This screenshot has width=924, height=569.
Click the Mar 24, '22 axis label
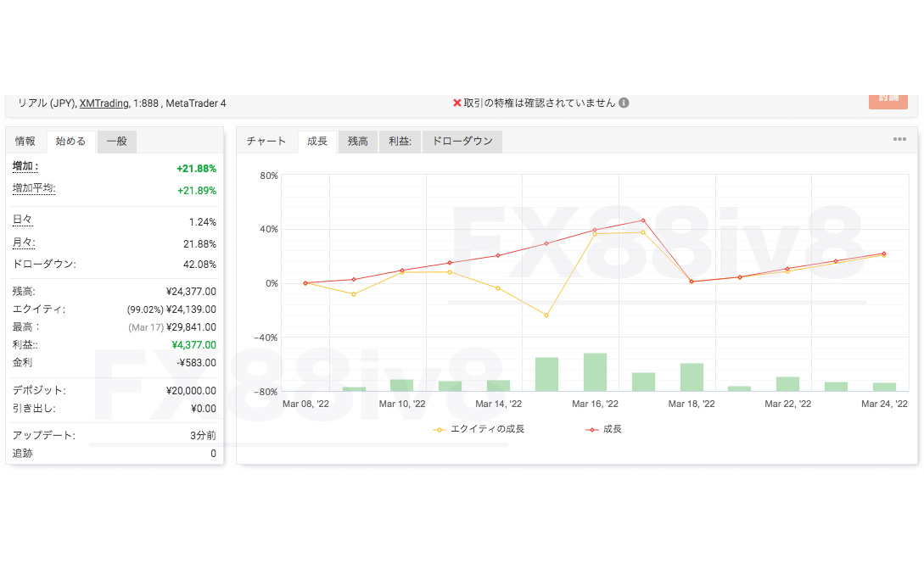pos(884,404)
